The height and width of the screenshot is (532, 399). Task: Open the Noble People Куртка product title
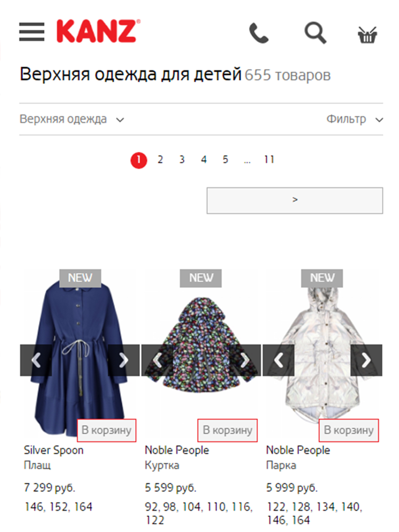coord(177,450)
